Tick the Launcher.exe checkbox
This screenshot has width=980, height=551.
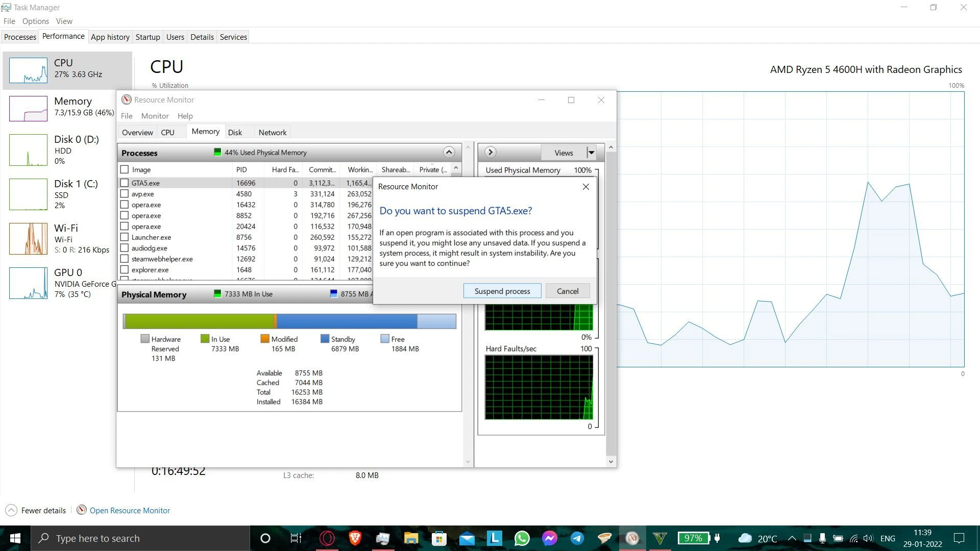pos(125,237)
